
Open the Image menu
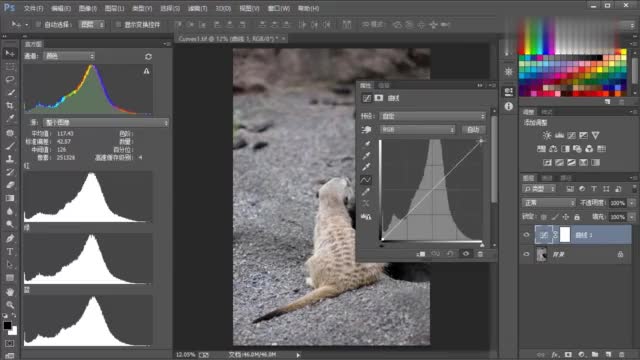pyautogui.click(x=87, y=8)
